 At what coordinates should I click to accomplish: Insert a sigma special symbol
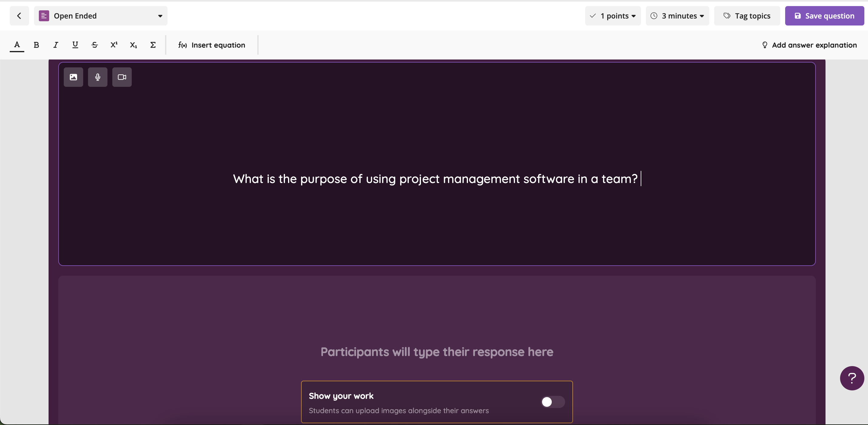point(153,45)
